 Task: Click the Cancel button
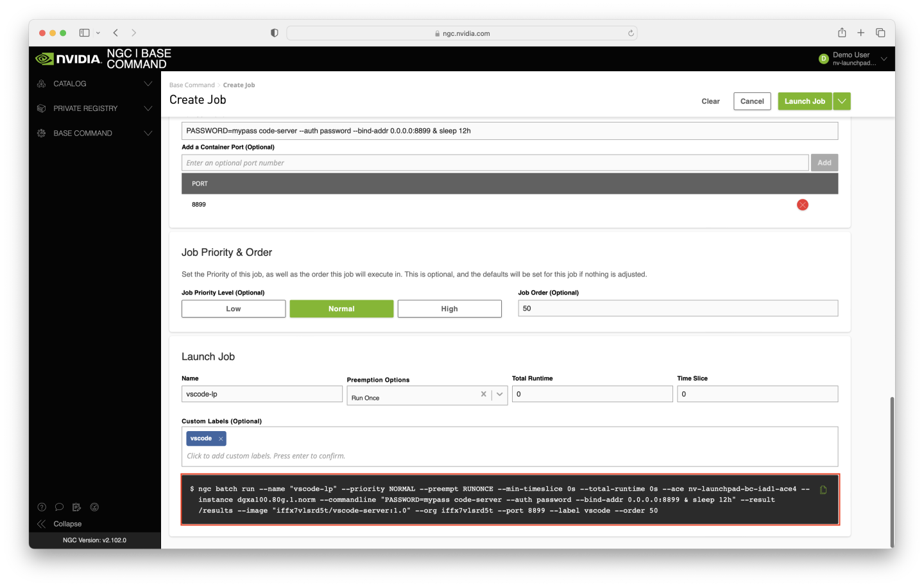click(x=752, y=101)
